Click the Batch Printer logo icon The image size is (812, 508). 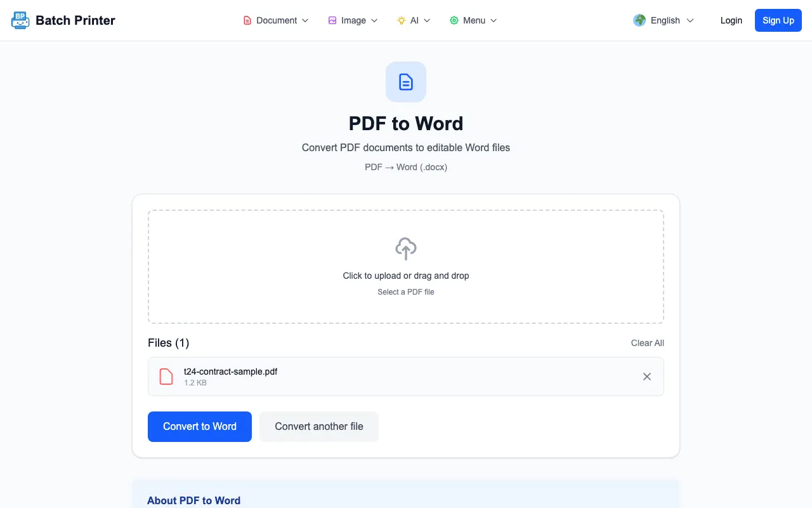coord(20,20)
